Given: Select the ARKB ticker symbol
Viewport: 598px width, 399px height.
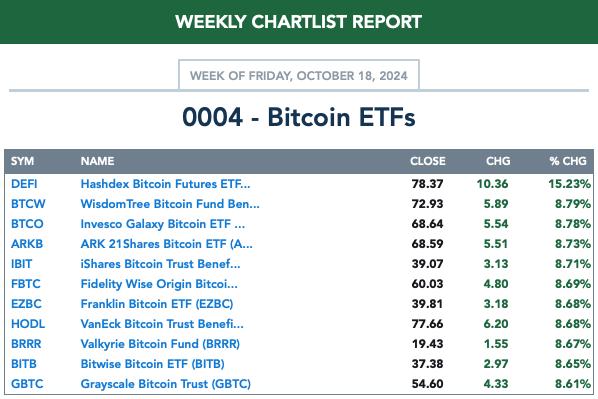Looking at the screenshot, I should (x=27, y=244).
